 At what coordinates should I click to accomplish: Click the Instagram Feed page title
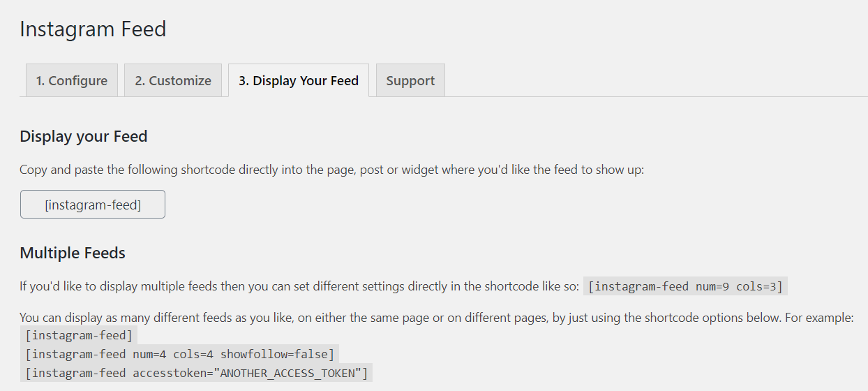click(93, 29)
